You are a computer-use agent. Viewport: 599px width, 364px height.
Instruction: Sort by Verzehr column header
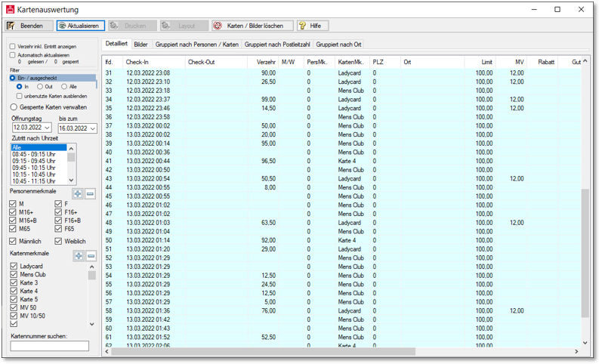tap(263, 62)
